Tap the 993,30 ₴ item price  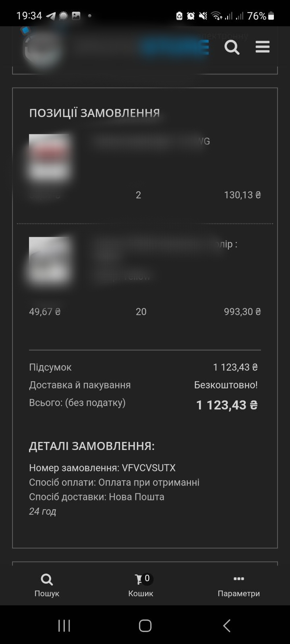pyautogui.click(x=242, y=312)
